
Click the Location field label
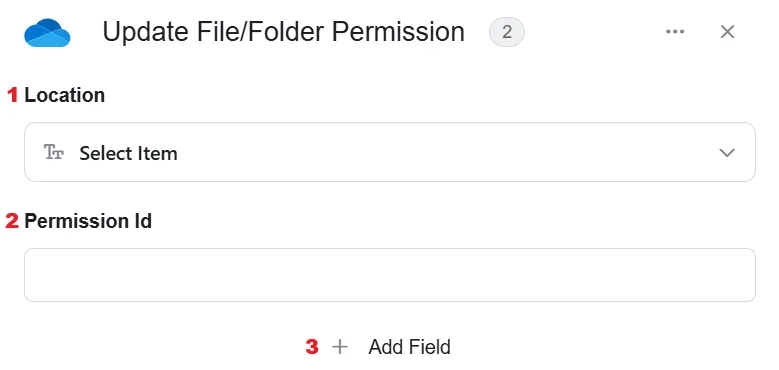pyautogui.click(x=65, y=95)
